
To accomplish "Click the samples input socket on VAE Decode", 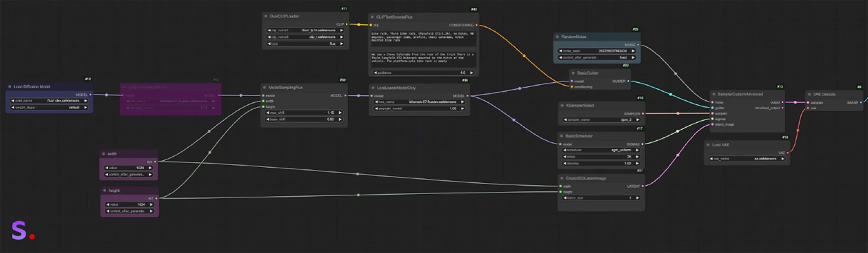I will [808, 103].
